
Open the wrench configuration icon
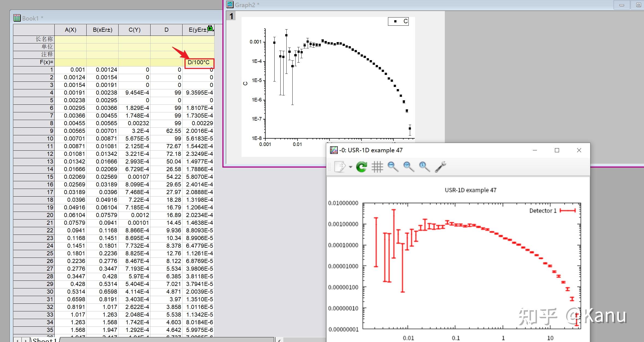tap(440, 166)
